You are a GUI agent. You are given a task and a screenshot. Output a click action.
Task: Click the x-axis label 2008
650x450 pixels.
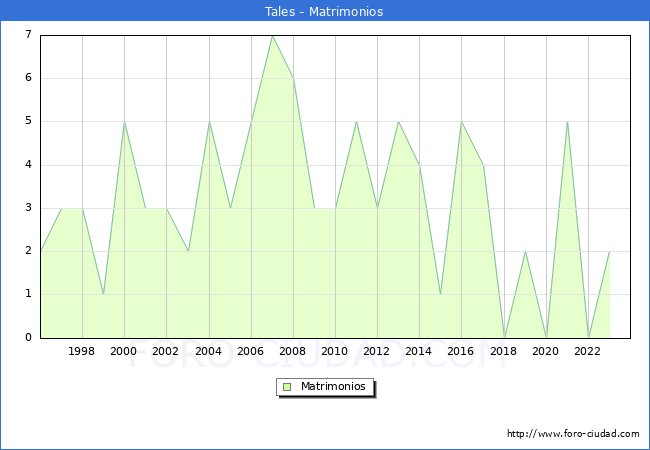[293, 351]
